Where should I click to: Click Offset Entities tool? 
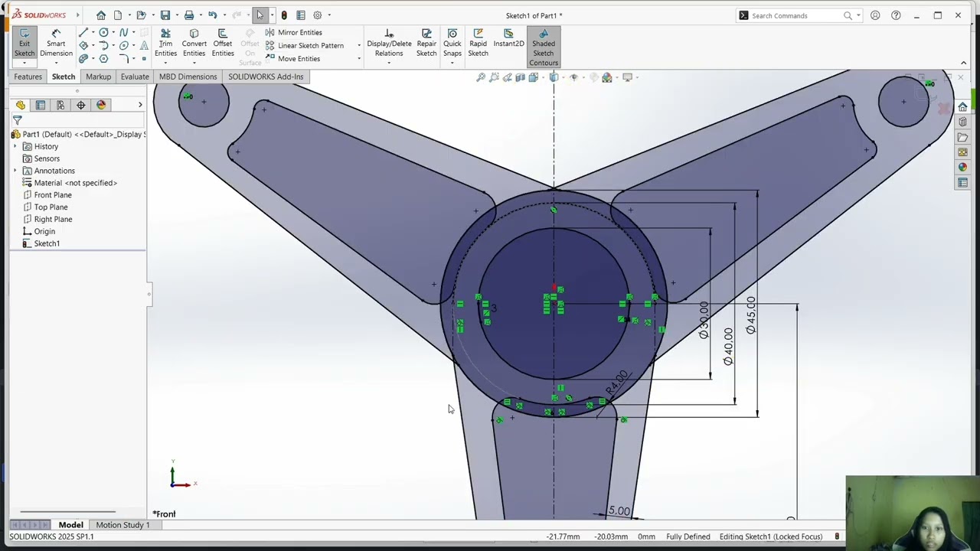coord(223,43)
